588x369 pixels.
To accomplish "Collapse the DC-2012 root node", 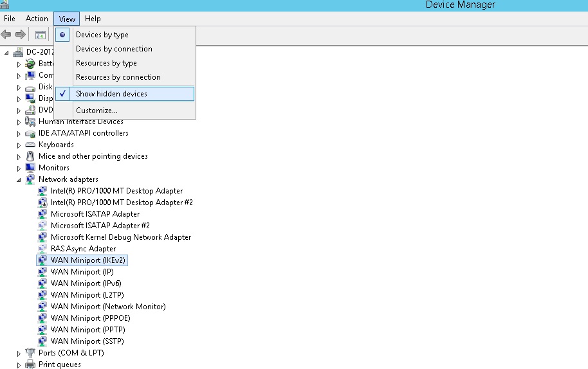I will [x=6, y=53].
